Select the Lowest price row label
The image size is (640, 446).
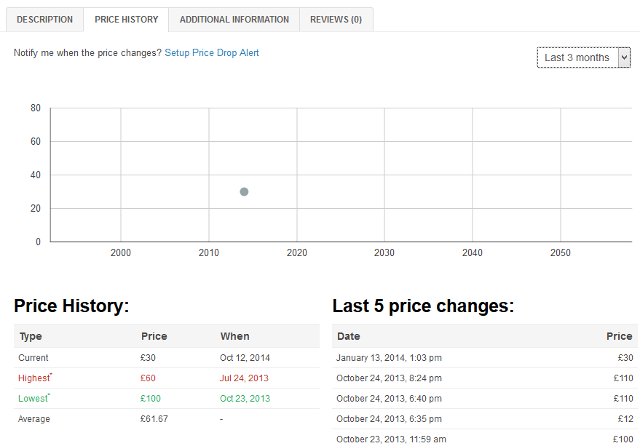coord(34,399)
